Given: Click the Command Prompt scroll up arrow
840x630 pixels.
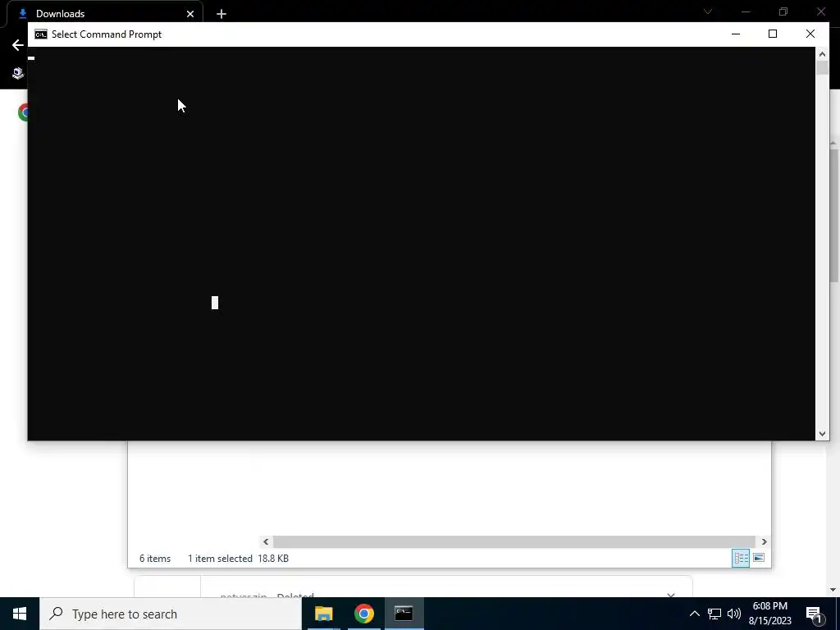Looking at the screenshot, I should (x=822, y=53).
